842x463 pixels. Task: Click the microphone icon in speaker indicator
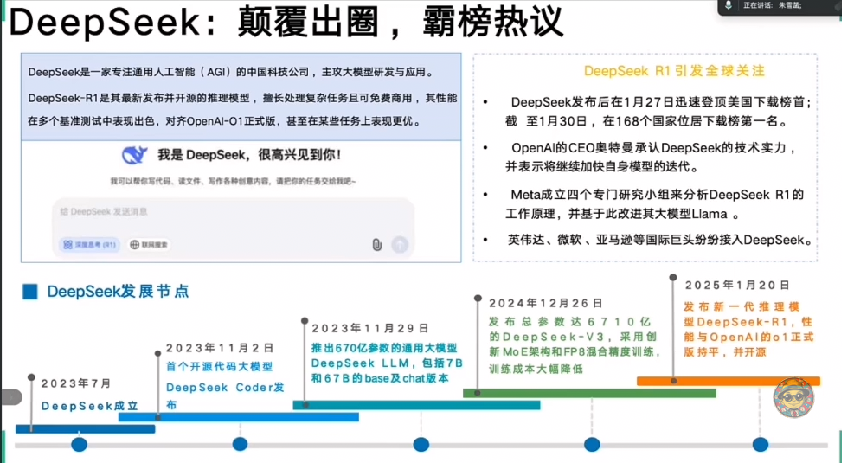point(728,5)
